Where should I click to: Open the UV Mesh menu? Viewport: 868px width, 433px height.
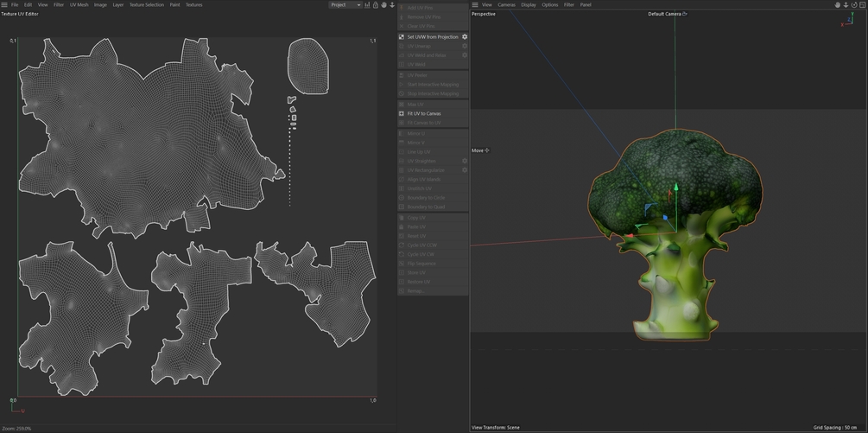tap(79, 4)
